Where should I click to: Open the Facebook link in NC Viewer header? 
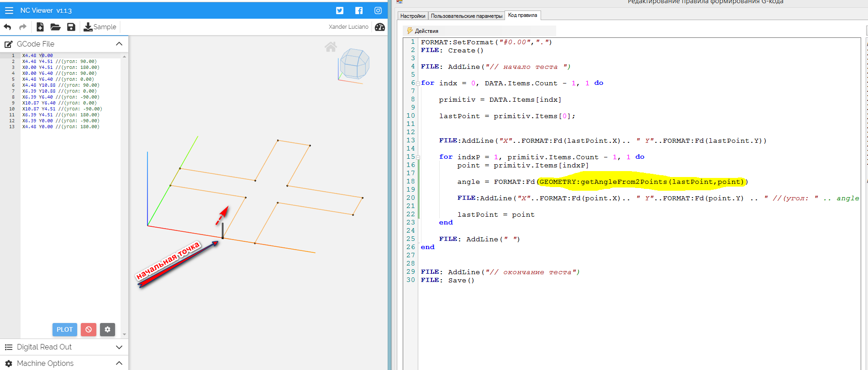pos(359,10)
